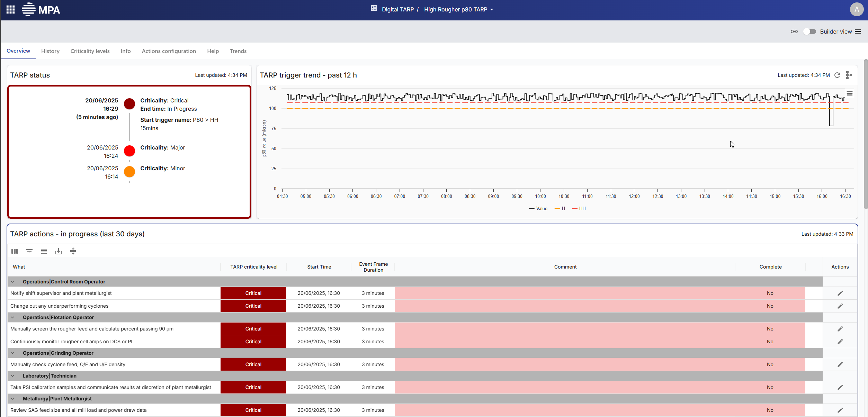This screenshot has width=868, height=417.
Task: Open the Actions configuration tab
Action: coord(169,51)
